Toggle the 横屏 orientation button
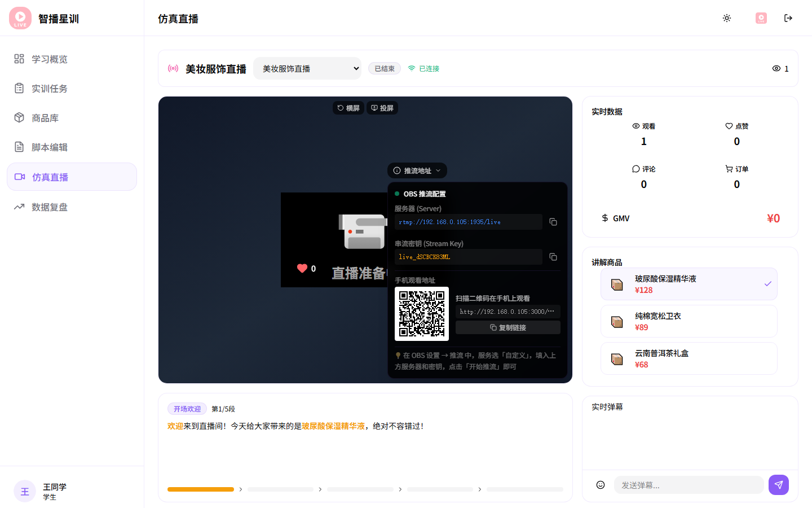The height and width of the screenshot is (508, 812). (348, 108)
